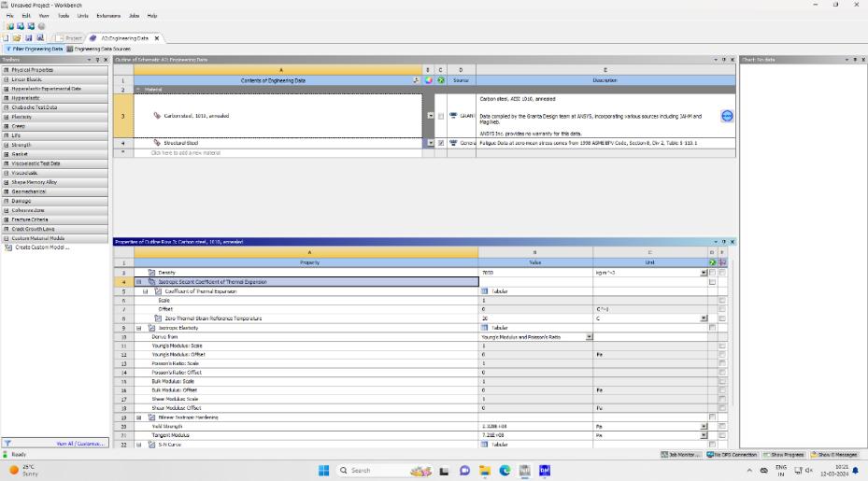Viewport: 868px width, 481px height.
Task: Switch to the Project tab
Action: (x=69, y=38)
